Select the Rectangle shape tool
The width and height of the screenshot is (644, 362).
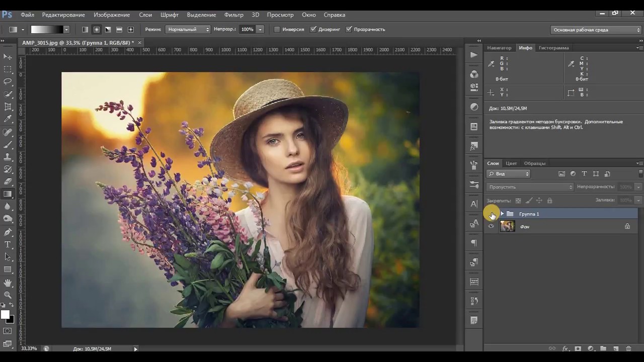pyautogui.click(x=8, y=269)
